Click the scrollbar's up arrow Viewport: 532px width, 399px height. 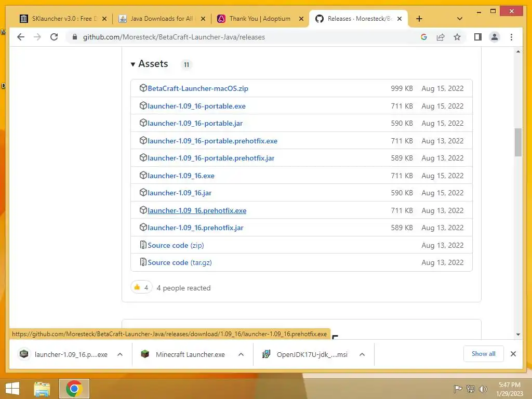(x=518, y=51)
